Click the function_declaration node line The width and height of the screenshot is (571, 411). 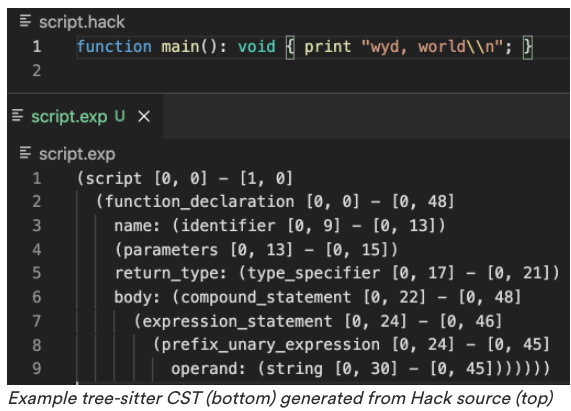click(x=275, y=202)
